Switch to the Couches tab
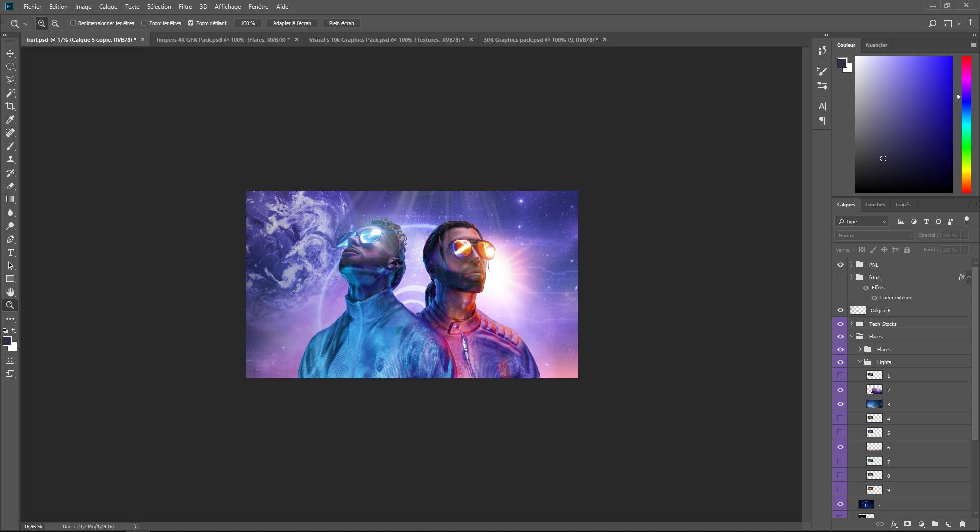 [x=875, y=205]
